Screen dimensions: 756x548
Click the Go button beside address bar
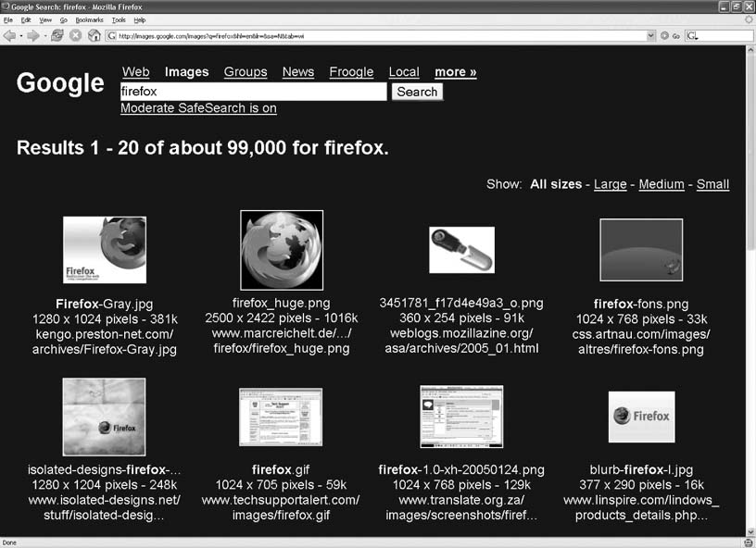point(664,36)
